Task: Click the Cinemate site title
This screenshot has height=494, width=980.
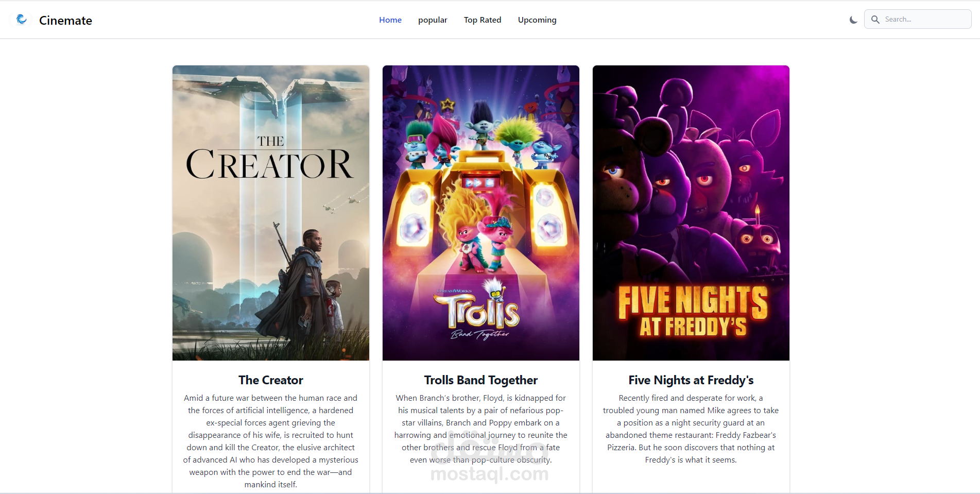Action: pyautogui.click(x=65, y=21)
